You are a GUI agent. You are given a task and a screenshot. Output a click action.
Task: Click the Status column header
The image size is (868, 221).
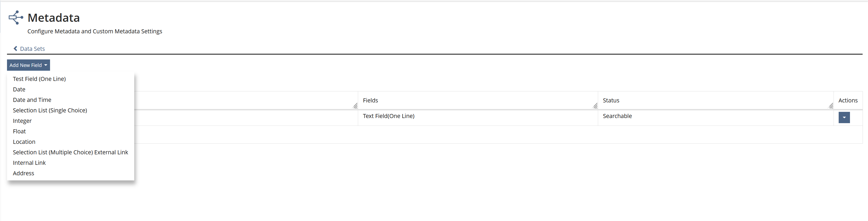(611, 100)
